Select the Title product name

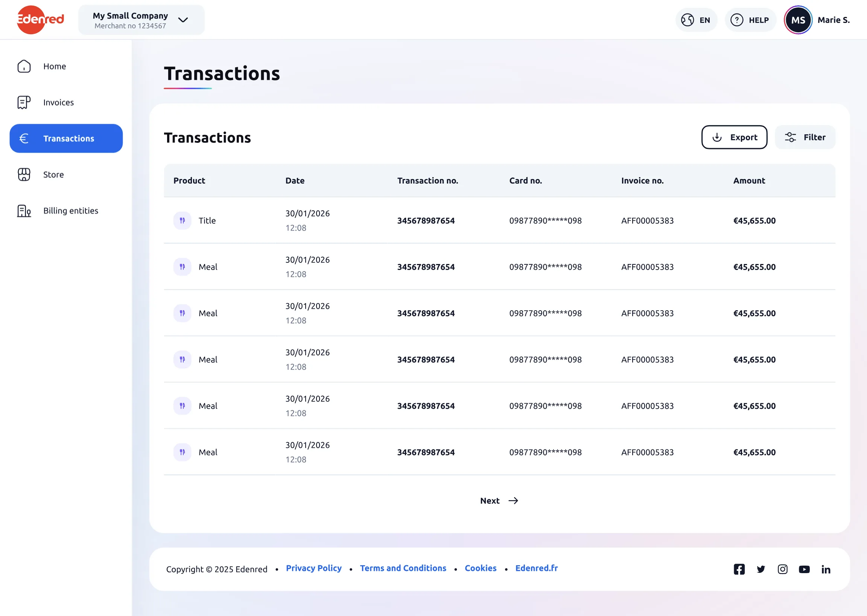(x=207, y=220)
